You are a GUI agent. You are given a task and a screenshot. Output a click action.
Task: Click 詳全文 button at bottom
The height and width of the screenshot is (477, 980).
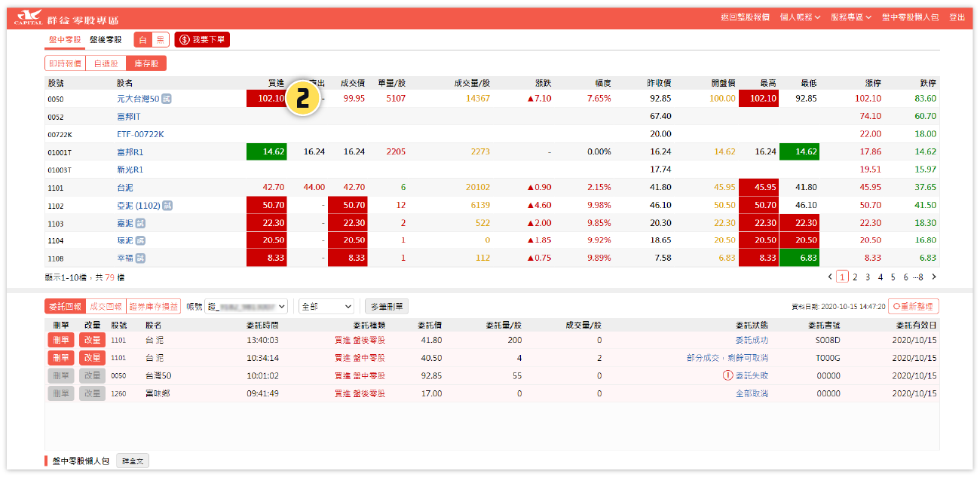133,460
